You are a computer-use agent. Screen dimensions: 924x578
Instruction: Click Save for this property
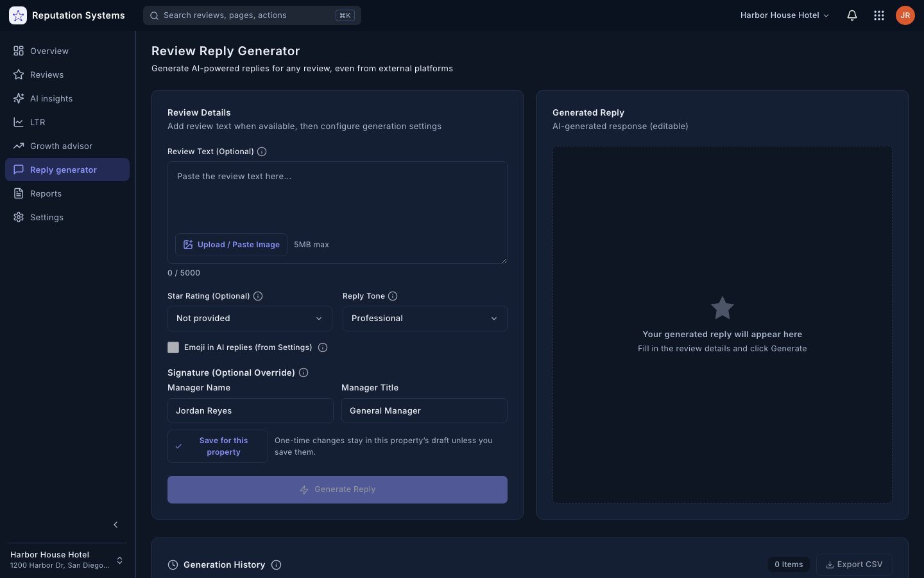pyautogui.click(x=218, y=446)
